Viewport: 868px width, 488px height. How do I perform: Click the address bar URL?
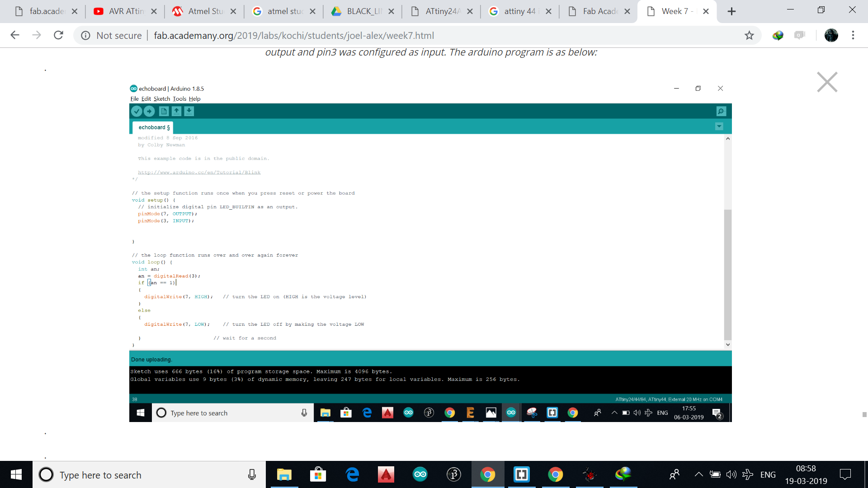coord(294,35)
